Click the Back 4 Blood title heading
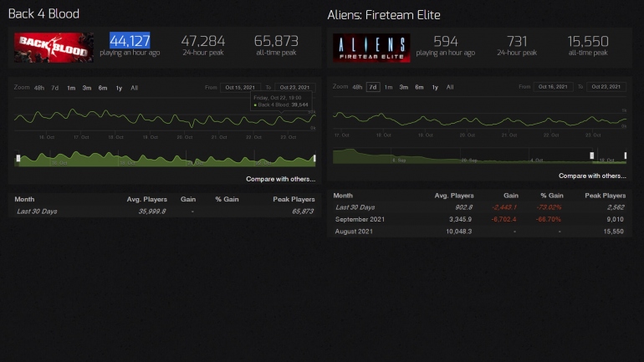 (x=43, y=13)
